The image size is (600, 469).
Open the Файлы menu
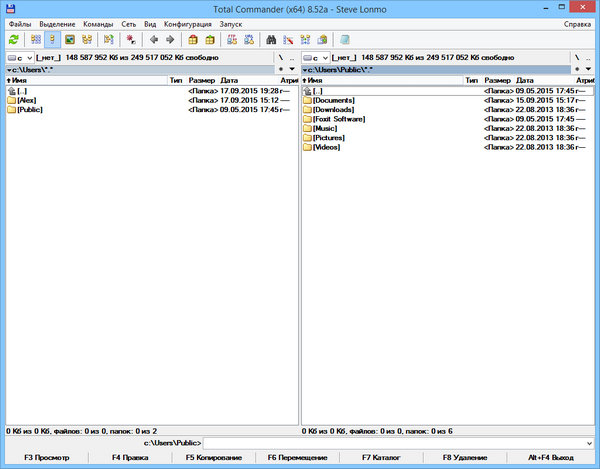(19, 23)
